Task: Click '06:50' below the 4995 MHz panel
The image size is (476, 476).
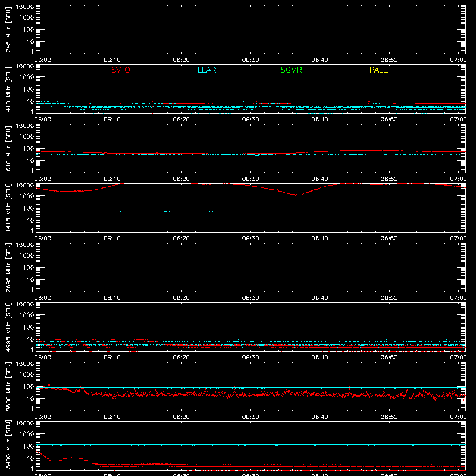Action: click(x=389, y=358)
